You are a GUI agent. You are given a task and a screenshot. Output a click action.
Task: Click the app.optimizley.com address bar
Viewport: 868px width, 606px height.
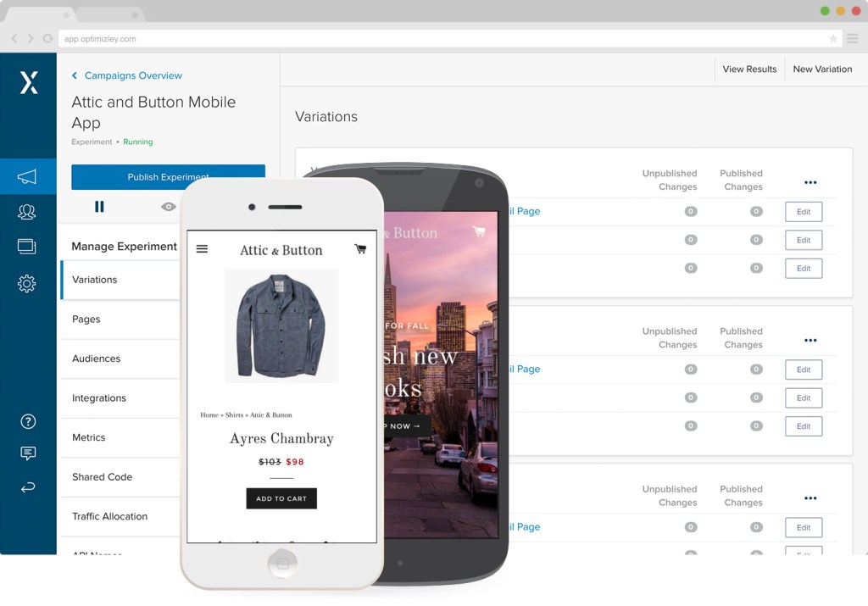tap(448, 39)
